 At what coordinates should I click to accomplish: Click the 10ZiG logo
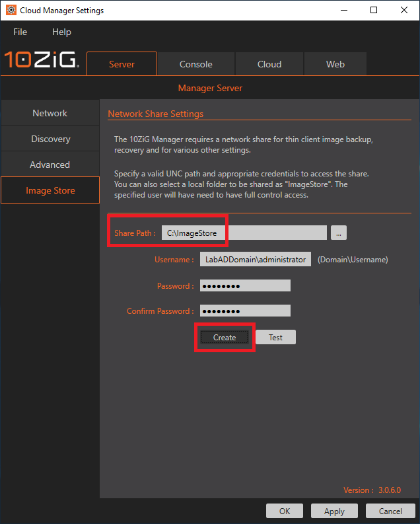click(x=42, y=61)
